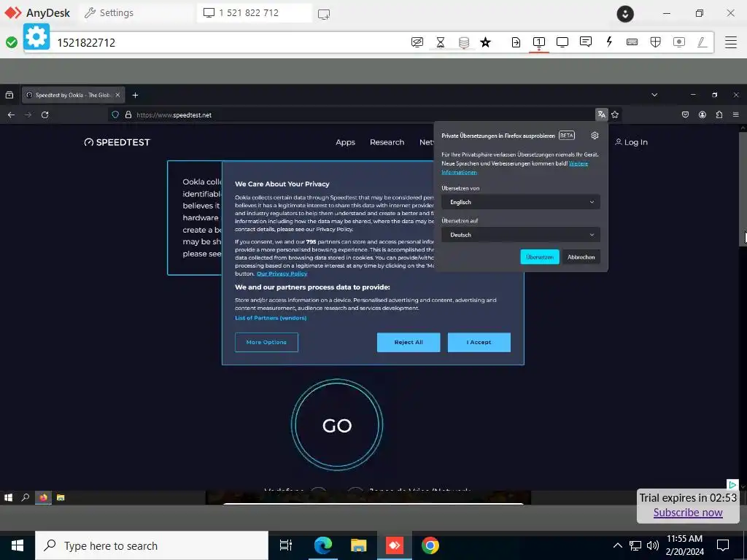Show hidden system tray icons chevron
The width and height of the screenshot is (747, 560).
click(x=617, y=545)
